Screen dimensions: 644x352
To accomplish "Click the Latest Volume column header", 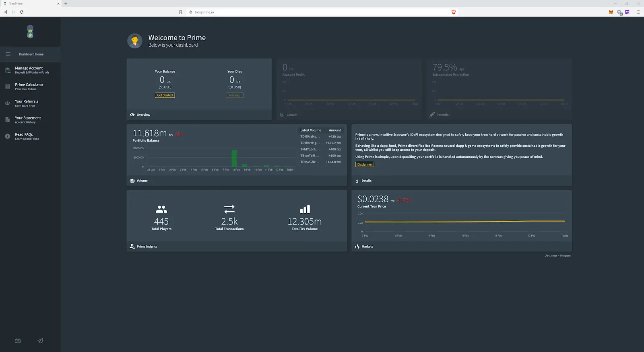I will 311,130.
